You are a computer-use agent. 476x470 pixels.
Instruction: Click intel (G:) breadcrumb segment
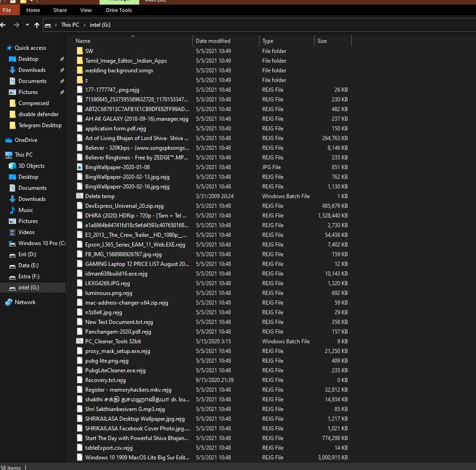(100, 25)
